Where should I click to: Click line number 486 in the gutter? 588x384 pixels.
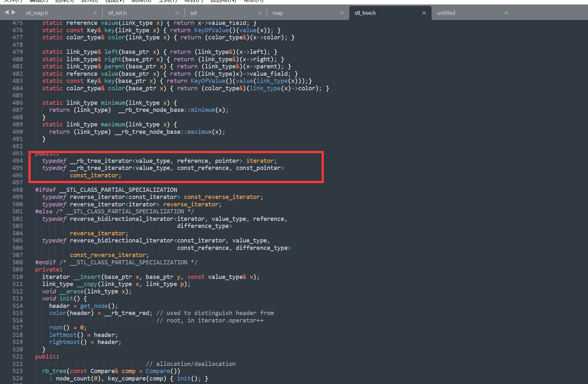[x=17, y=103]
